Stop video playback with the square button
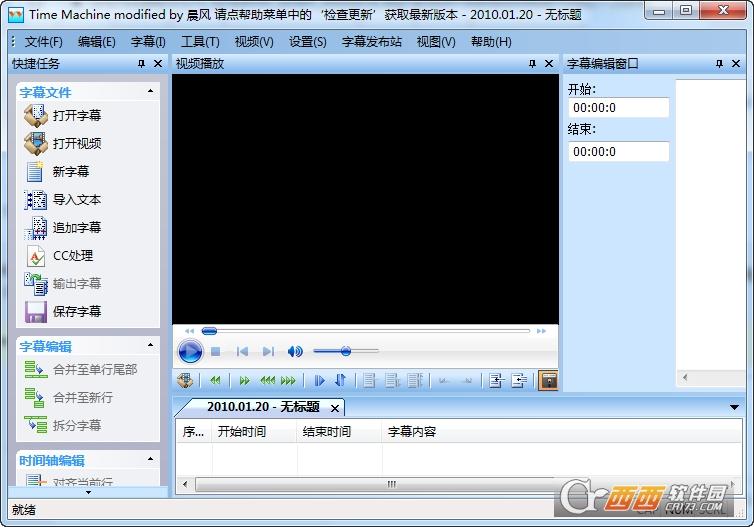Screen dimensions: 754x527 click(215, 352)
